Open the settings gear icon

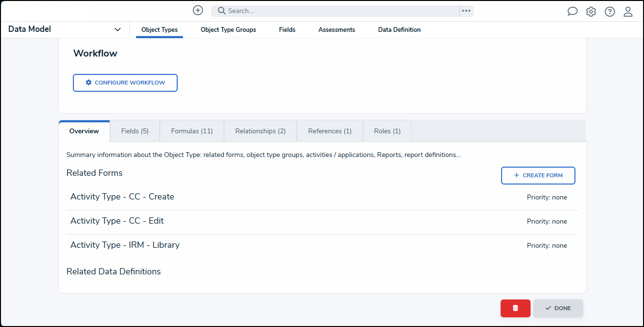(591, 11)
